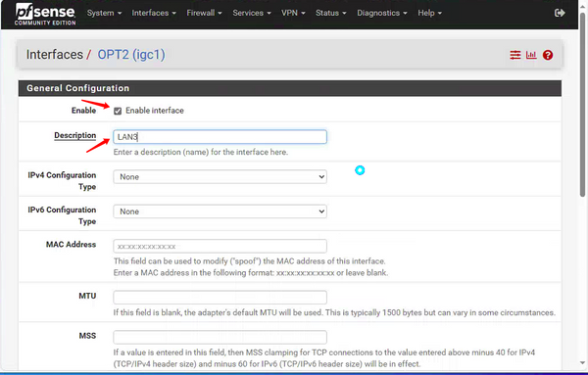
Task: Open the Interfaces menu
Action: [x=154, y=13]
